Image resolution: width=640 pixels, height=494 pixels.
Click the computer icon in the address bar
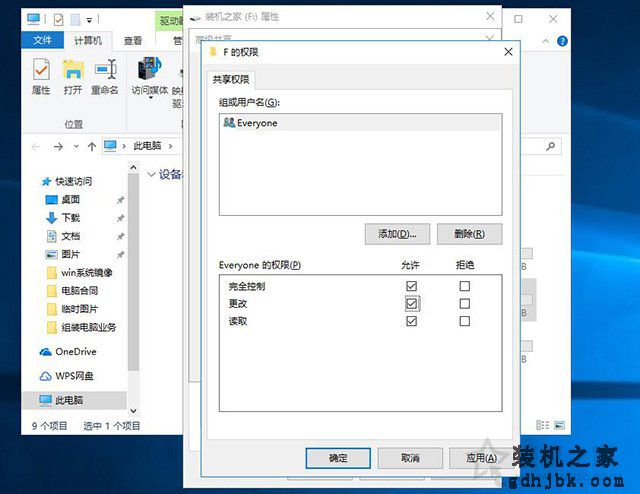point(110,146)
